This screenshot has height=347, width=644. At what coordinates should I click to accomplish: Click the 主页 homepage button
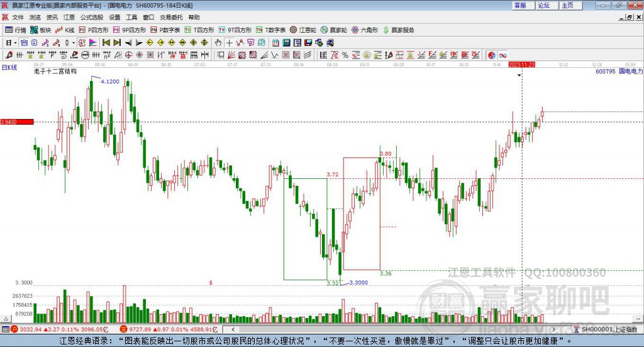click(x=571, y=5)
